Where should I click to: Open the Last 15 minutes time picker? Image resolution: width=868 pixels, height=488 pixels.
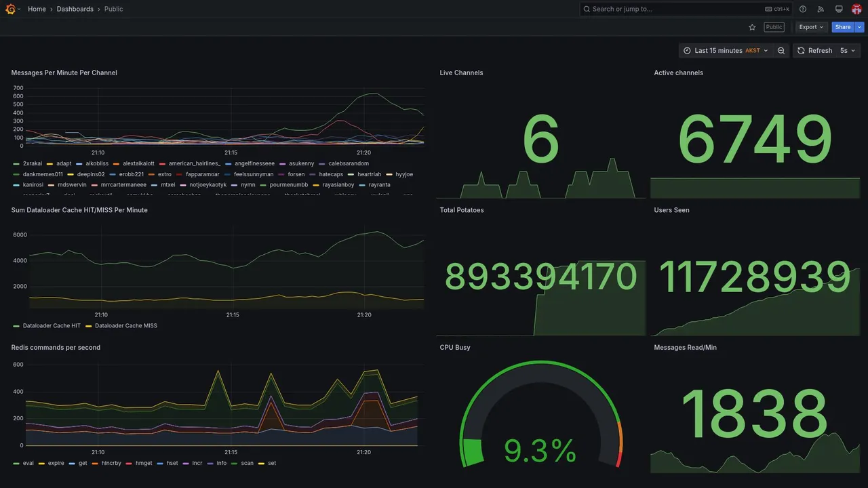pos(726,51)
